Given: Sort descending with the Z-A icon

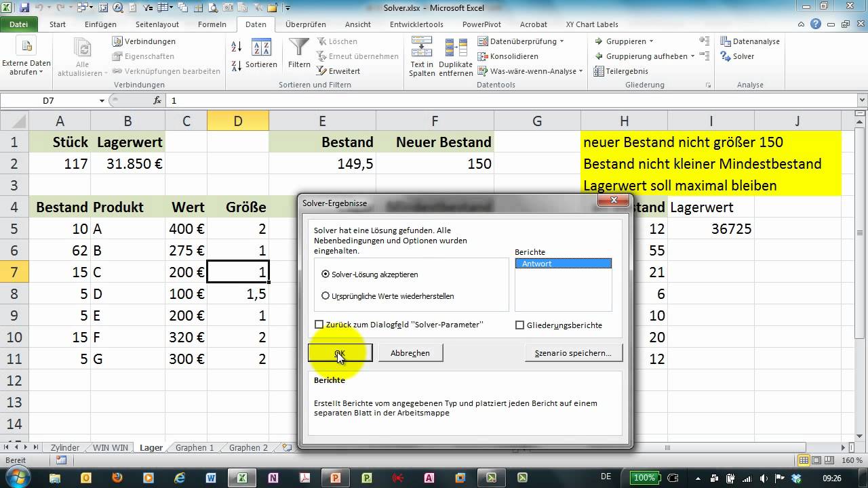Looking at the screenshot, I should [237, 65].
